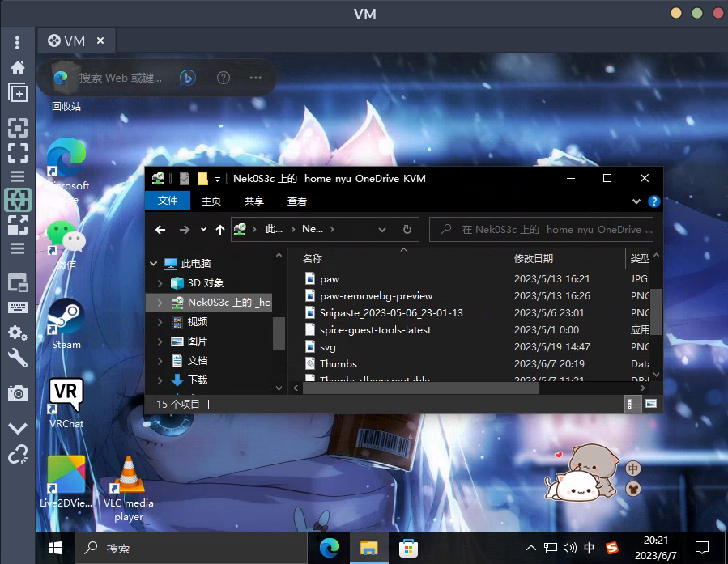The image size is (728, 564).
Task: Click the Explorer search box for the KVM folder
Action: click(542, 230)
